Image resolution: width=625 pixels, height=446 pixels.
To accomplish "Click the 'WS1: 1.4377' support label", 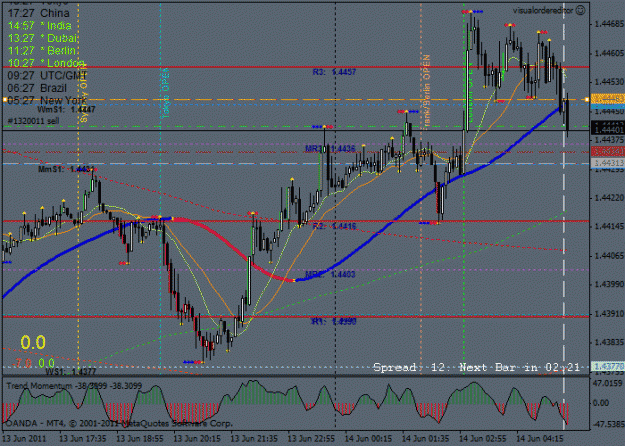I will (71, 372).
